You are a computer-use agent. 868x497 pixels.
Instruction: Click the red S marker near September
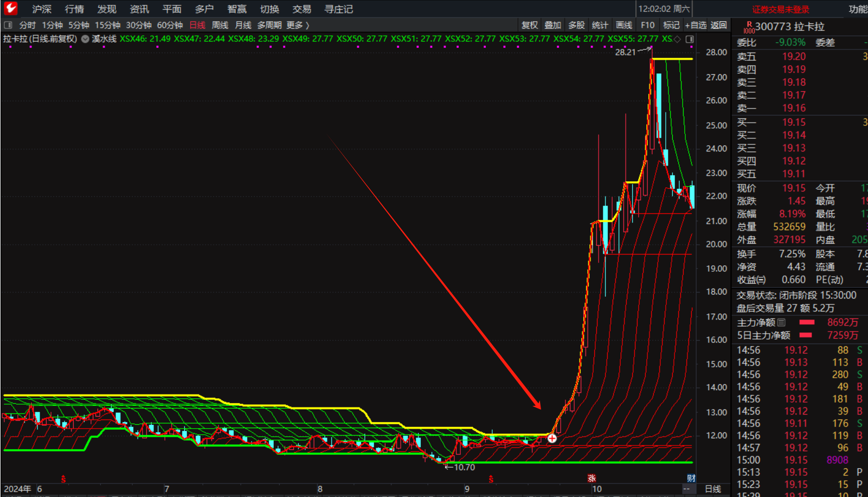pyautogui.click(x=491, y=479)
